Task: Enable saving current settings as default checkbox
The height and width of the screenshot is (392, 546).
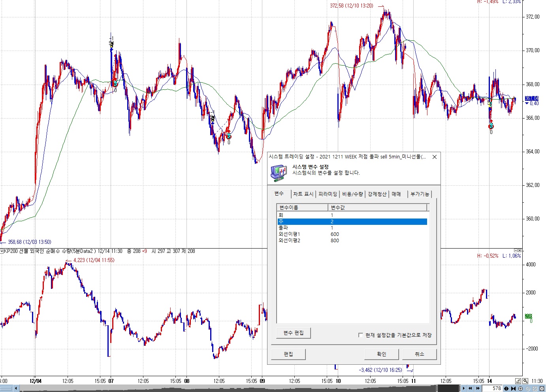Action: tap(360, 335)
